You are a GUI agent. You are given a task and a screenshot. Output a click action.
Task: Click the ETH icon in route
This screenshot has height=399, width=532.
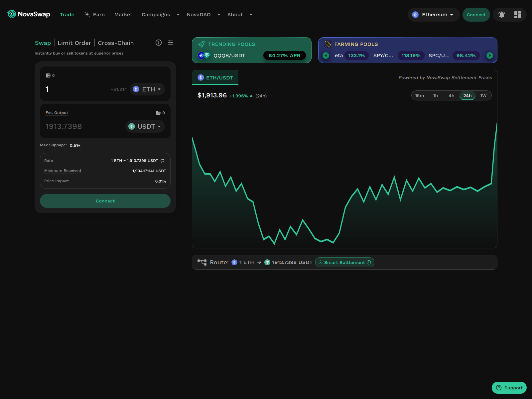tap(234, 262)
